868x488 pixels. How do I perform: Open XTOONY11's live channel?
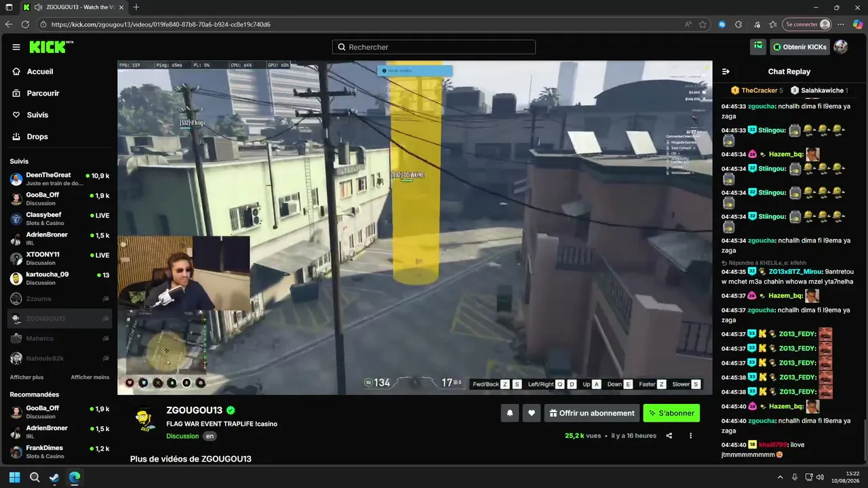(x=60, y=258)
